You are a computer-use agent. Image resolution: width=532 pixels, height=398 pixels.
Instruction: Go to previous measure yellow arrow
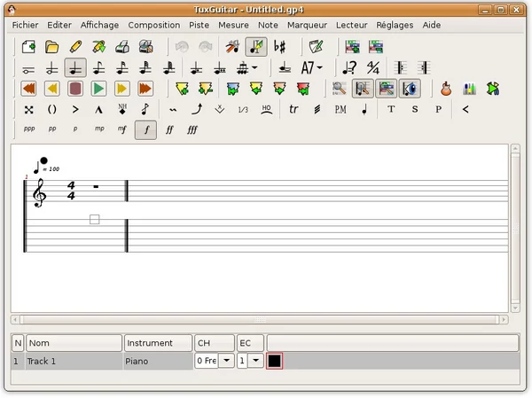click(x=52, y=89)
